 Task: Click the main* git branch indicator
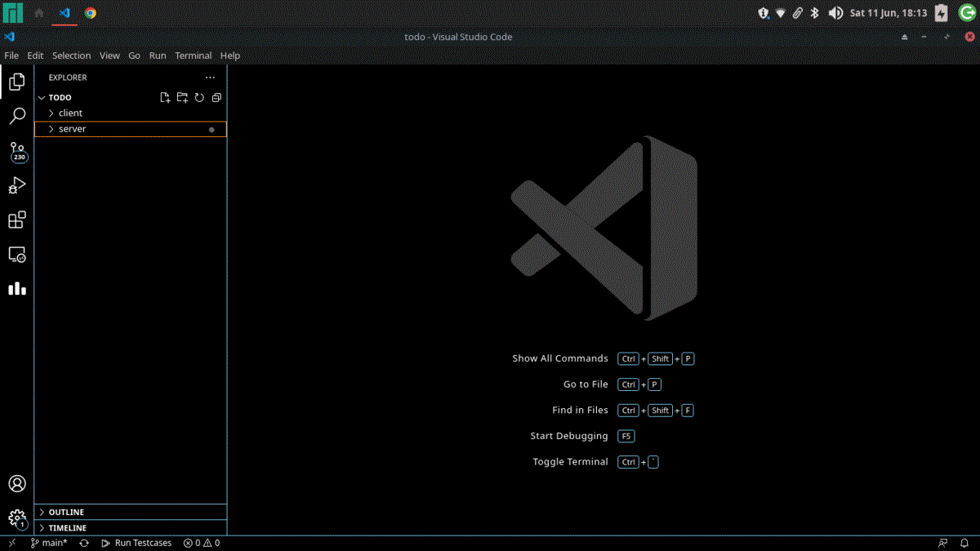coord(49,543)
